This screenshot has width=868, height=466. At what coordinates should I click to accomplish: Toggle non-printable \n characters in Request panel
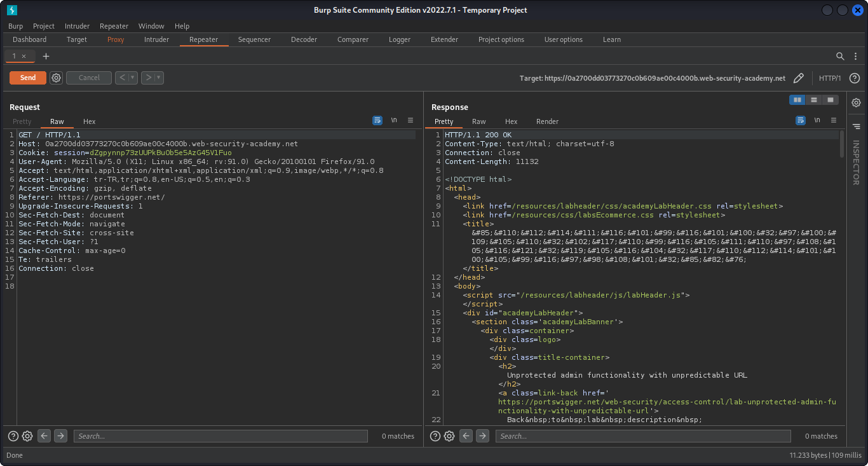pyautogui.click(x=394, y=120)
